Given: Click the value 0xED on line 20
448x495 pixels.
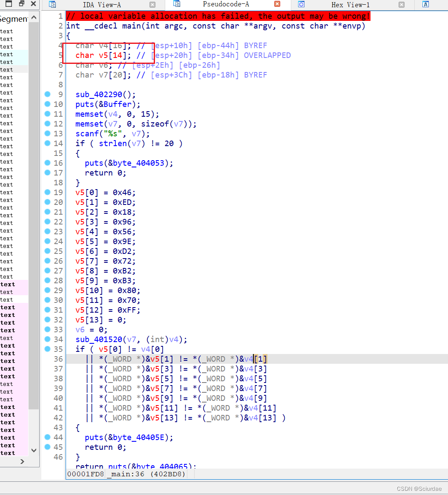Looking at the screenshot, I should click(122, 202).
